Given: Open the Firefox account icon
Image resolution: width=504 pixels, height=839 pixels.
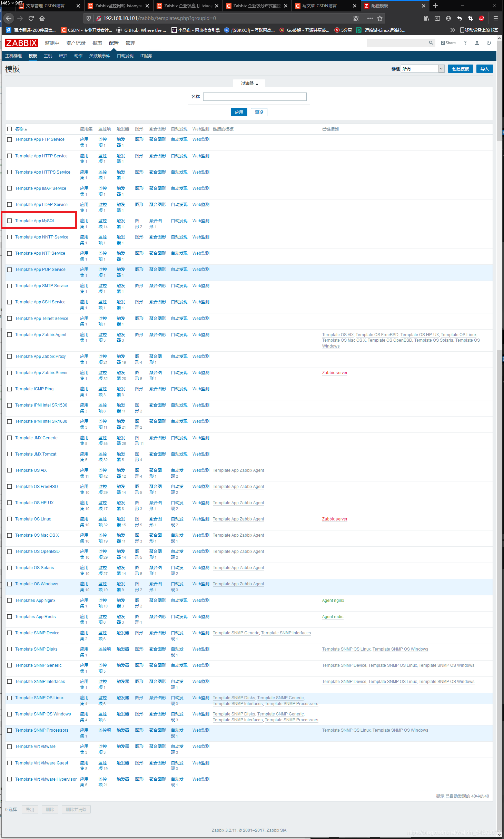Looking at the screenshot, I should pos(448,18).
